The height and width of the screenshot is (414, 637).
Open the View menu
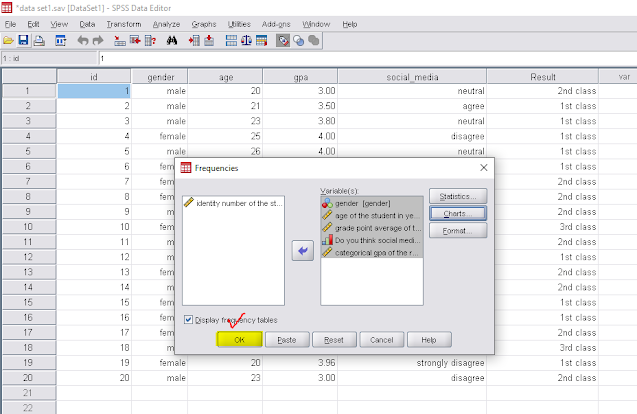click(59, 24)
